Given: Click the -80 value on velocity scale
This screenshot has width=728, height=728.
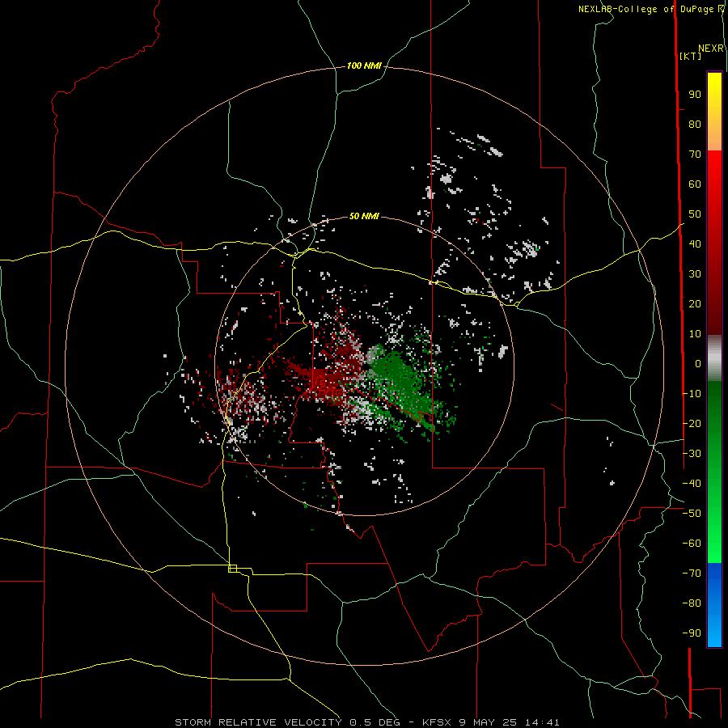Looking at the screenshot, I should [692, 603].
